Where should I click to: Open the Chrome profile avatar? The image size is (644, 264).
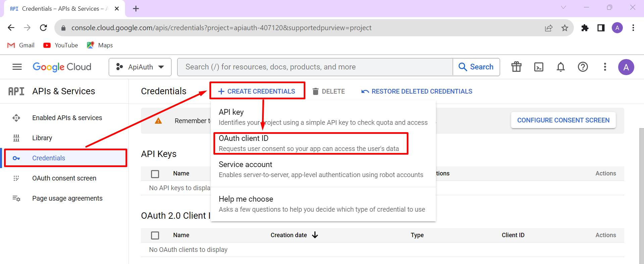617,28
